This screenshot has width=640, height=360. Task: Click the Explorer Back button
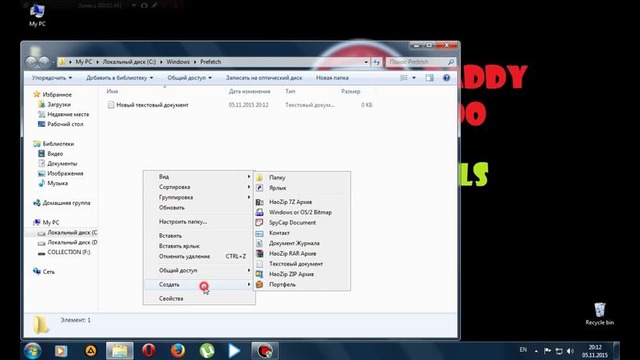31,62
